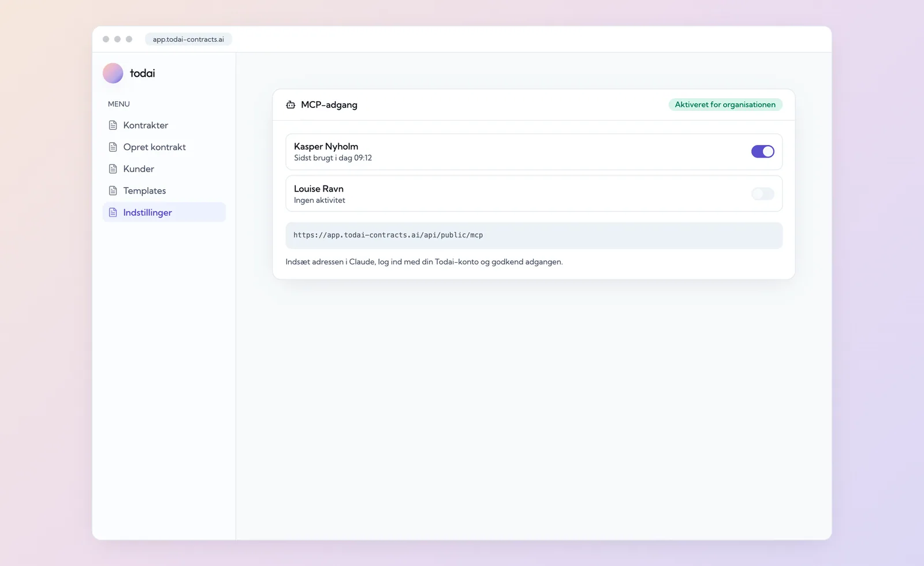Click the Opret kontrakt document icon

pyautogui.click(x=113, y=147)
